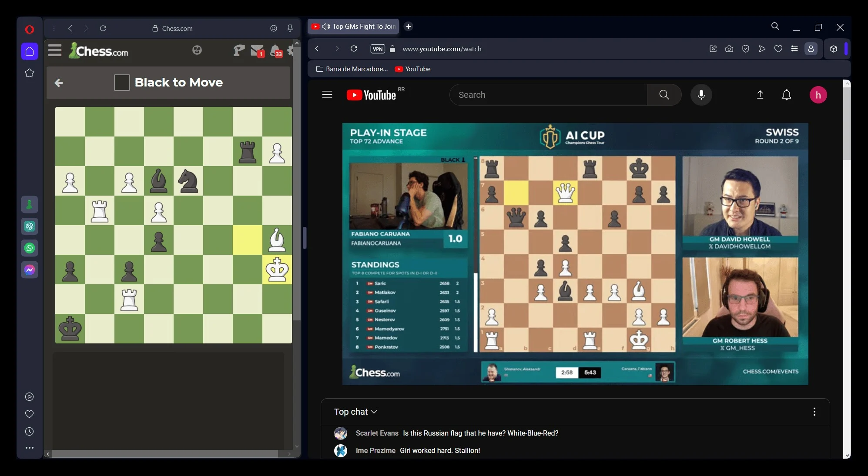Click the puzzle back arrow

pyautogui.click(x=59, y=83)
